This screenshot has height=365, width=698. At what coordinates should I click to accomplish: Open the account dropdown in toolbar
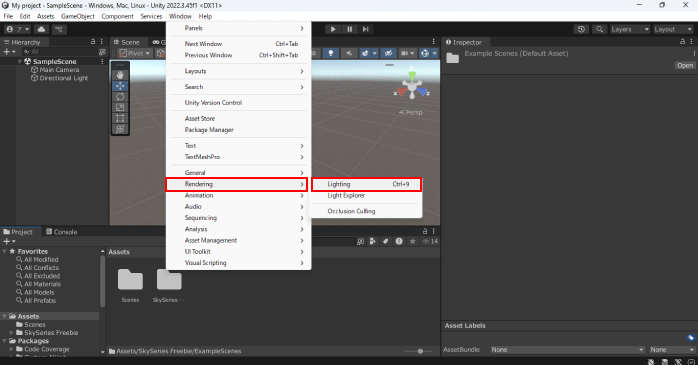tap(18, 29)
